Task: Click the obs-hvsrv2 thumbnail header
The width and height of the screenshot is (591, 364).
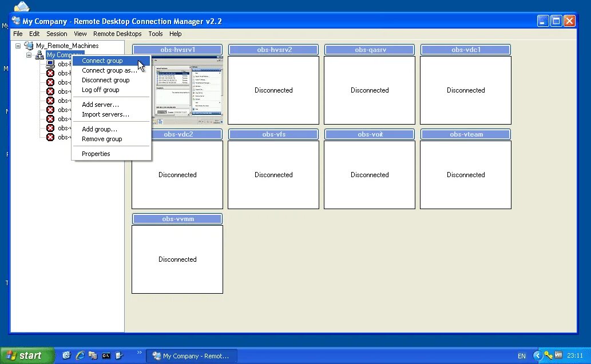Action: tap(273, 50)
